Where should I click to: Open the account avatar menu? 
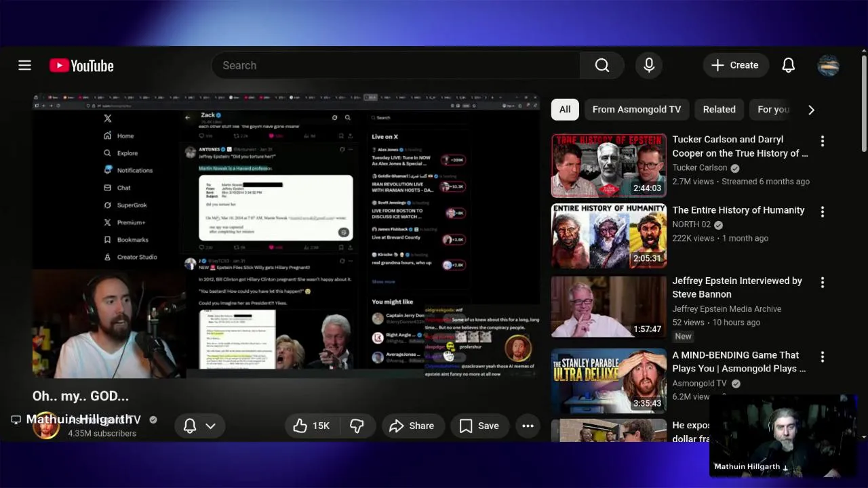point(828,65)
